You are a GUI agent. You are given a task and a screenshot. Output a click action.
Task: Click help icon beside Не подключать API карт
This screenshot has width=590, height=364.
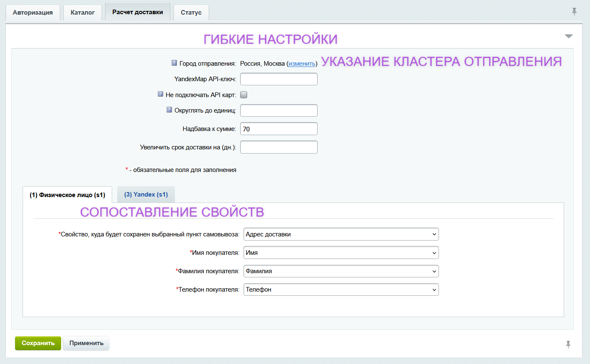(x=160, y=94)
